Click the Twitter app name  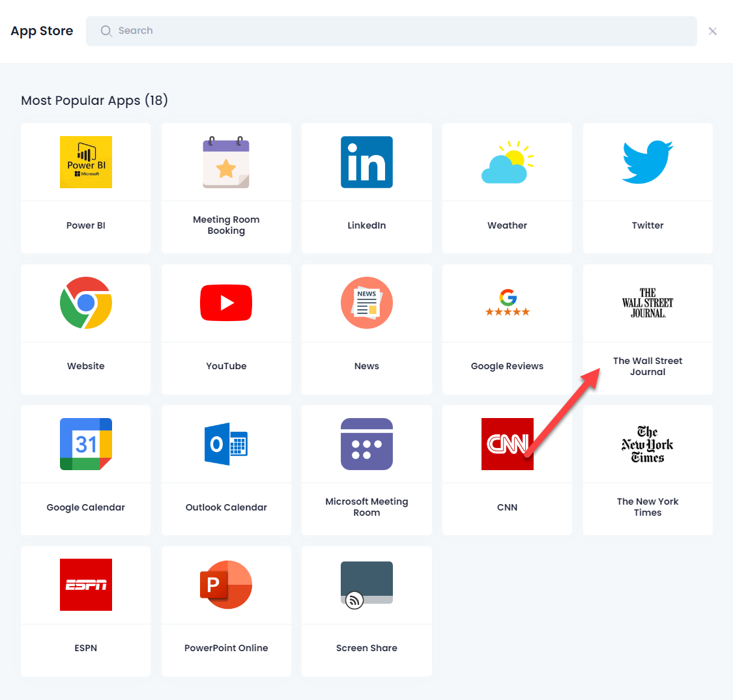tap(648, 225)
